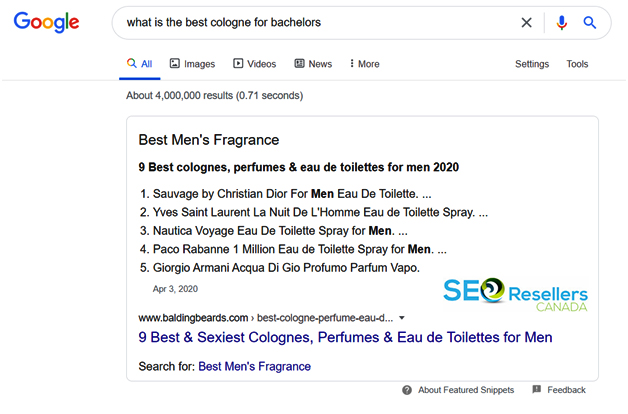Image resolution: width=628 pixels, height=414 pixels.
Task: Open the search Tools menu
Action: pyautogui.click(x=577, y=64)
